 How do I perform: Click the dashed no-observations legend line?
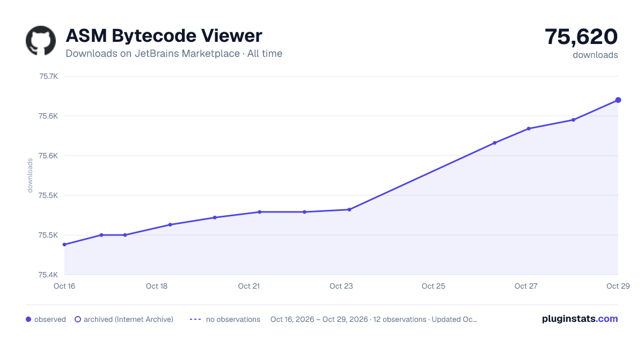195,319
